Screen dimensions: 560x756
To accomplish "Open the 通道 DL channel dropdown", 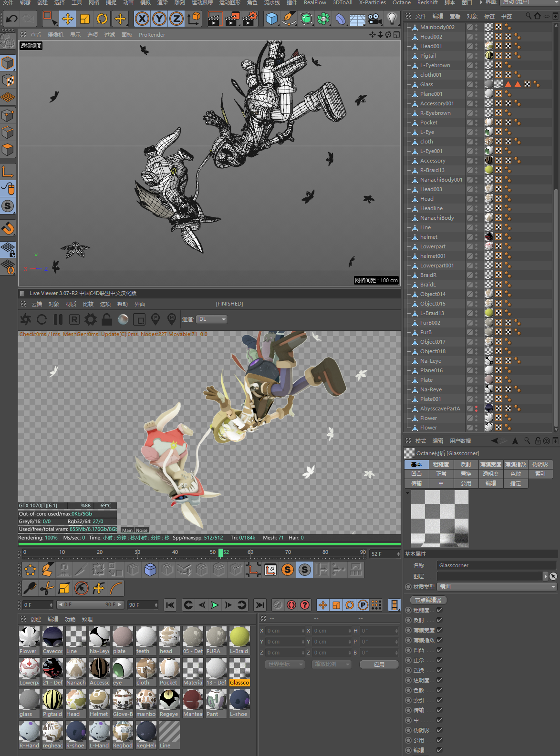I will [211, 319].
